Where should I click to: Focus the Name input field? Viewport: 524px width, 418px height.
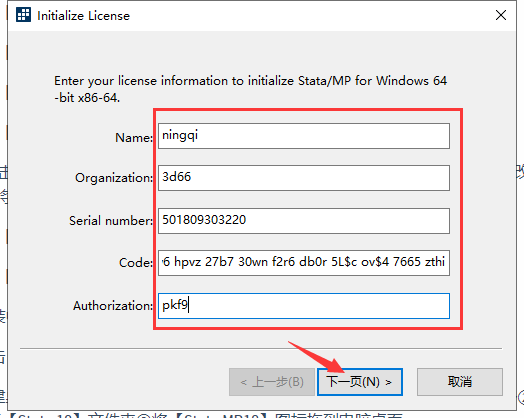[x=304, y=136]
